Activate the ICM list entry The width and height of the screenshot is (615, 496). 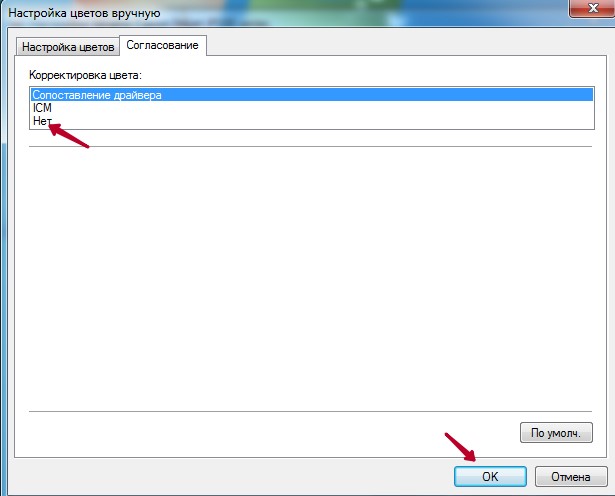point(312,108)
